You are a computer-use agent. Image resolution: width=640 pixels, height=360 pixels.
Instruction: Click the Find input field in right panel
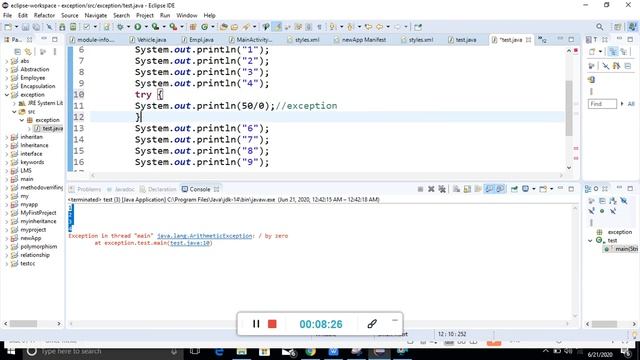602,104
